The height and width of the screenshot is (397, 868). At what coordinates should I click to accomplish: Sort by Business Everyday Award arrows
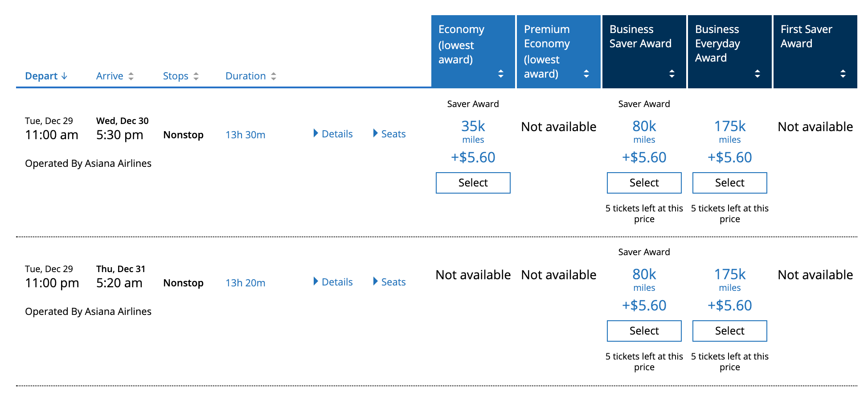click(757, 74)
